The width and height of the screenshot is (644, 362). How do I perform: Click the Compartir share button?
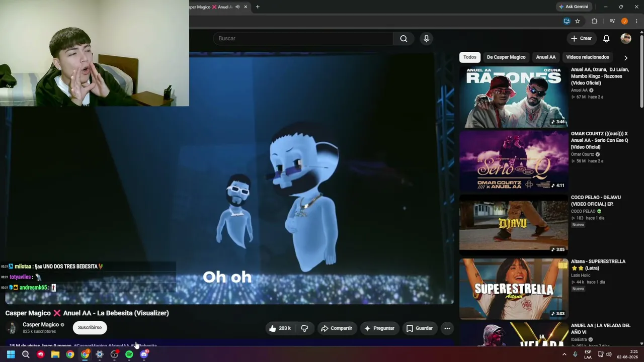337,328
